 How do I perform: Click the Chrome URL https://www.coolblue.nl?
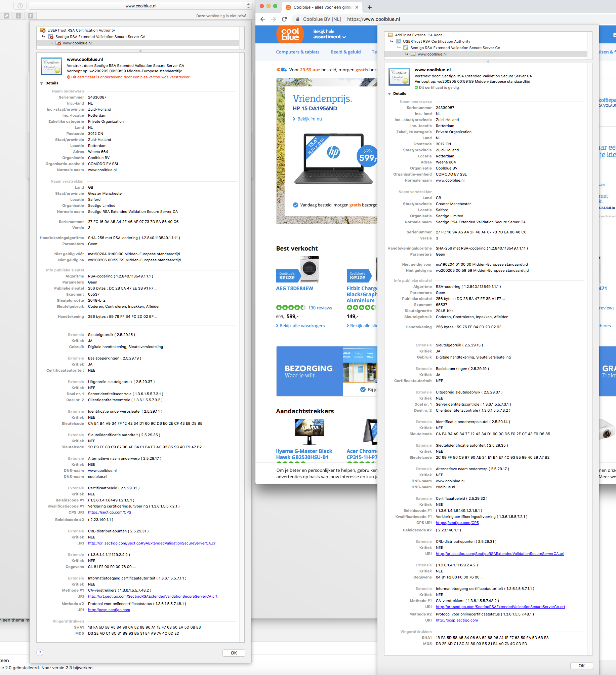373,19
